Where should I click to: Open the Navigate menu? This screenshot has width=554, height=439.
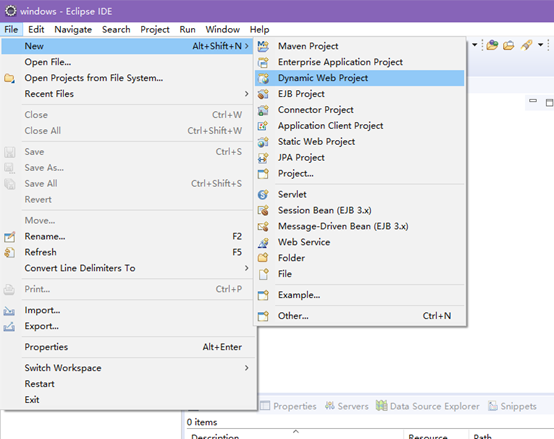coord(73,30)
